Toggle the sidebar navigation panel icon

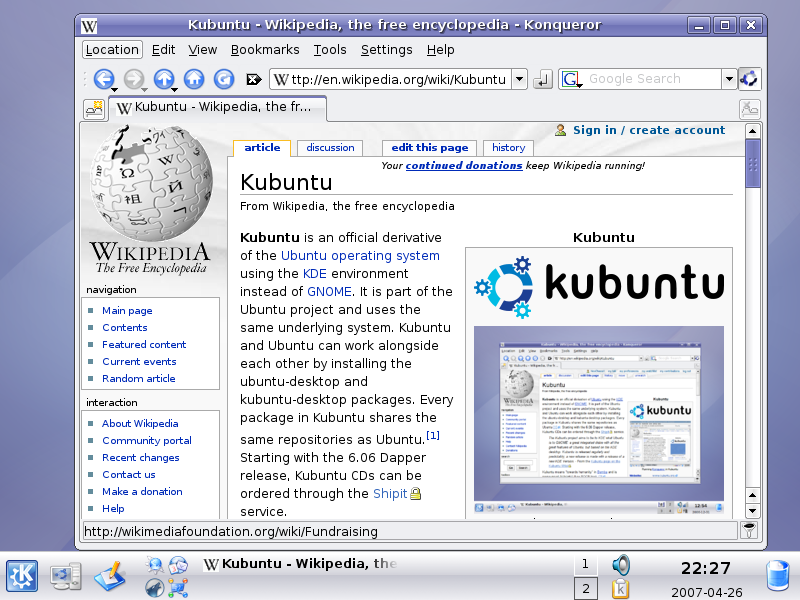pyautogui.click(x=95, y=109)
